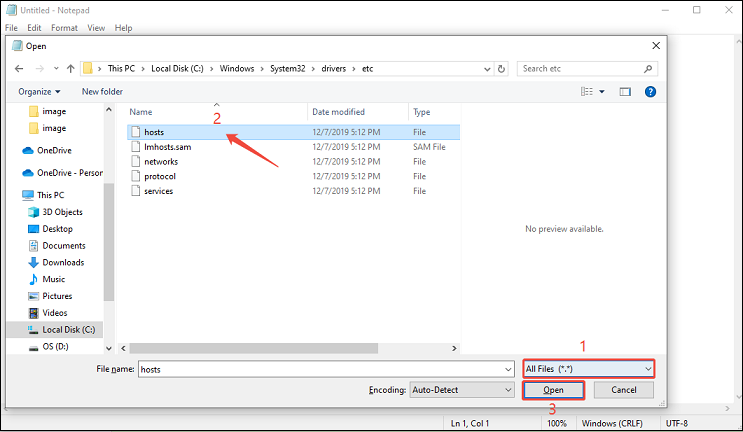
Task: Expand the view options dropdown arrow
Action: pyautogui.click(x=602, y=91)
